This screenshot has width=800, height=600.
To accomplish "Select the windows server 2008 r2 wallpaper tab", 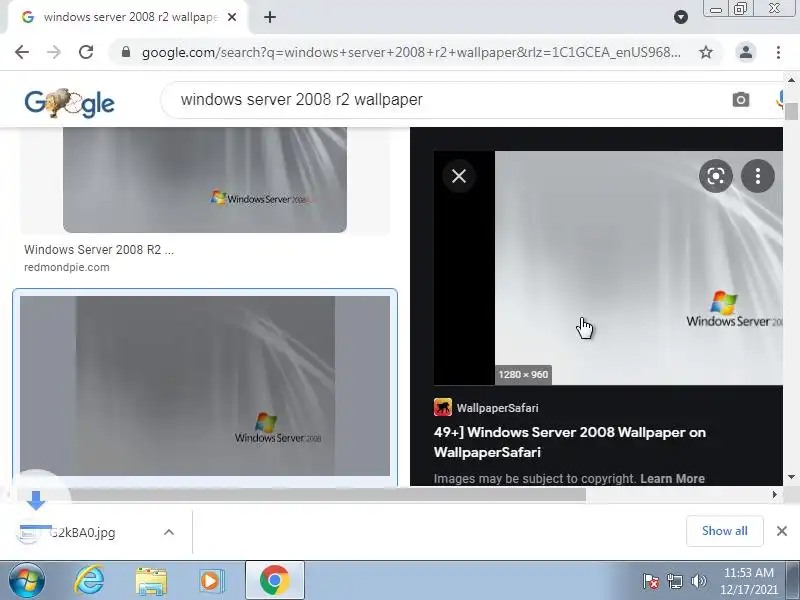I will [x=128, y=17].
